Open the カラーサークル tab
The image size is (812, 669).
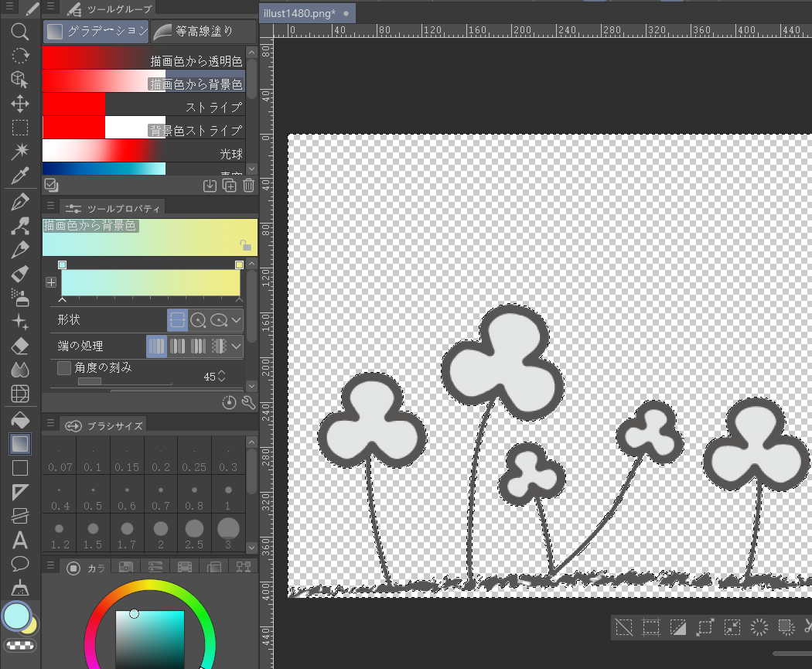point(87,568)
